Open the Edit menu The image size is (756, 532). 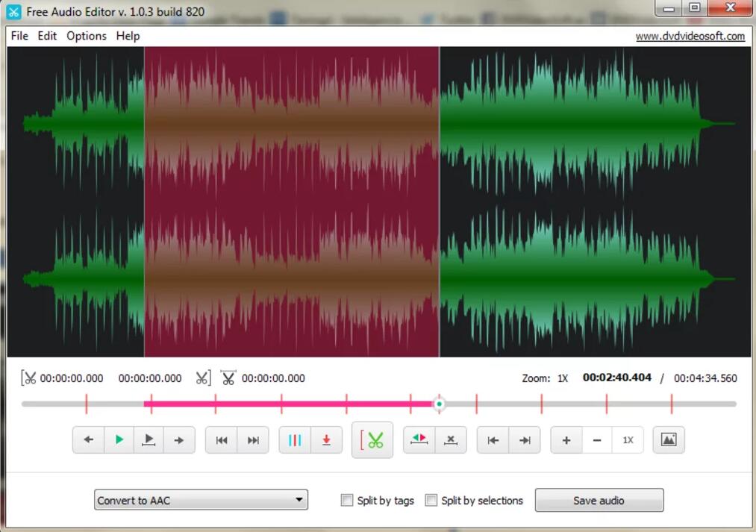tap(47, 36)
